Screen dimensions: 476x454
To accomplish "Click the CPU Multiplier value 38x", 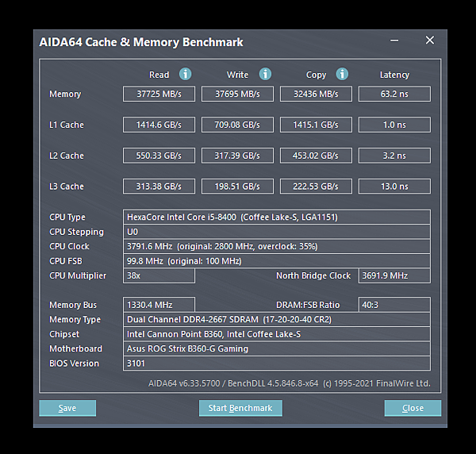I will click(159, 275).
